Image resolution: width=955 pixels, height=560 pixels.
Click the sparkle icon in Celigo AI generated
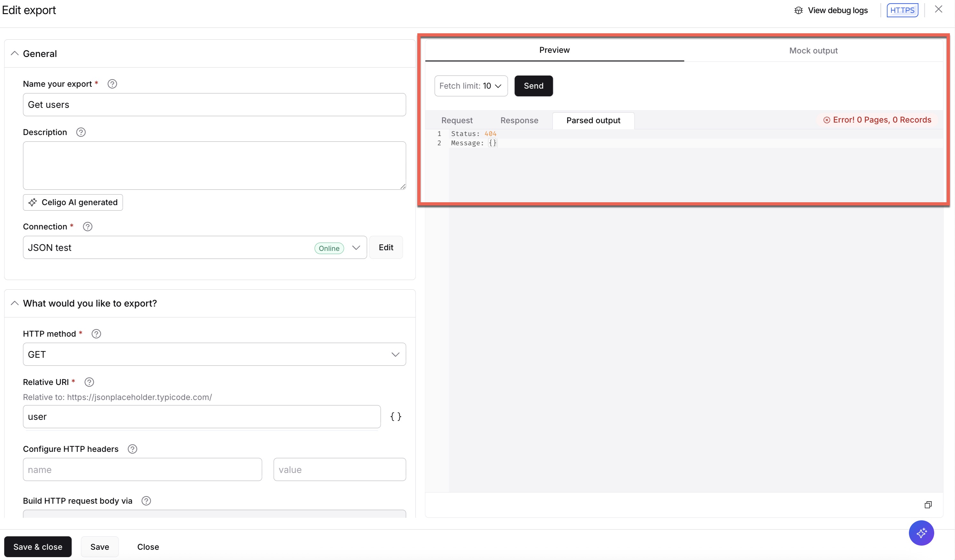tap(33, 202)
